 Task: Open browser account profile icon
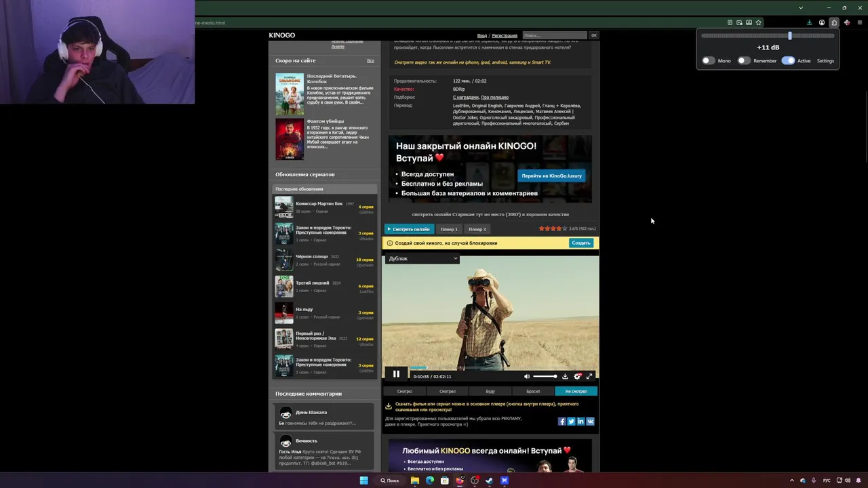822,22
